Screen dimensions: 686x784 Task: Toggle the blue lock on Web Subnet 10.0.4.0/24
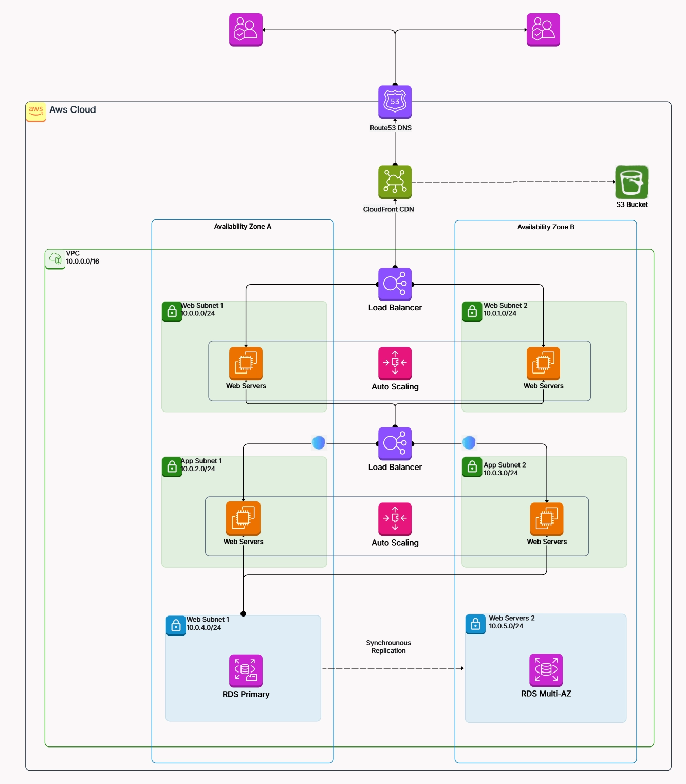[x=175, y=625]
